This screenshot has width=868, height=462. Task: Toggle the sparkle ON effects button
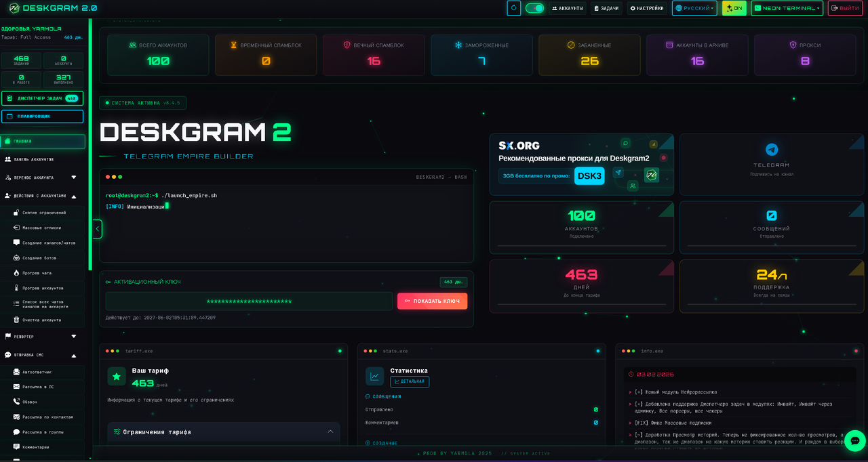coord(734,8)
